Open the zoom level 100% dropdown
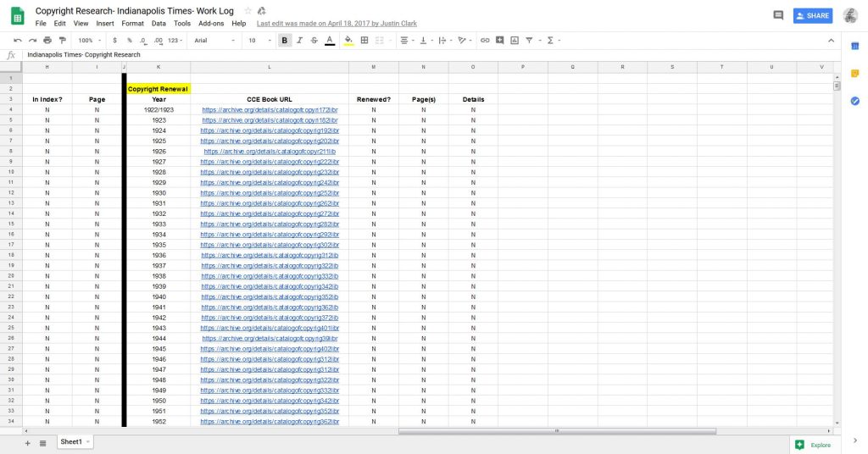This screenshot has width=868, height=454. pyautogui.click(x=89, y=41)
